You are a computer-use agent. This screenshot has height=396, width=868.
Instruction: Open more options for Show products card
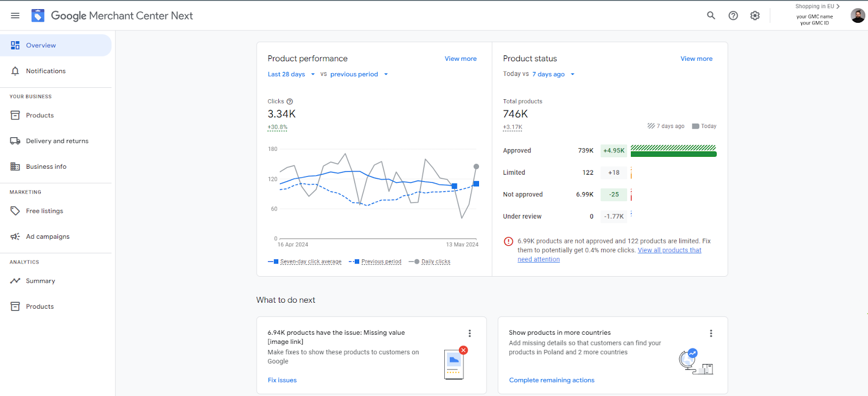coord(711,333)
